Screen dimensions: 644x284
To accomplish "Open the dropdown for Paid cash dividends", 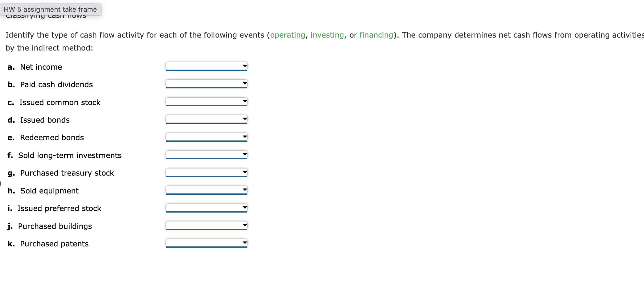I will [206, 83].
